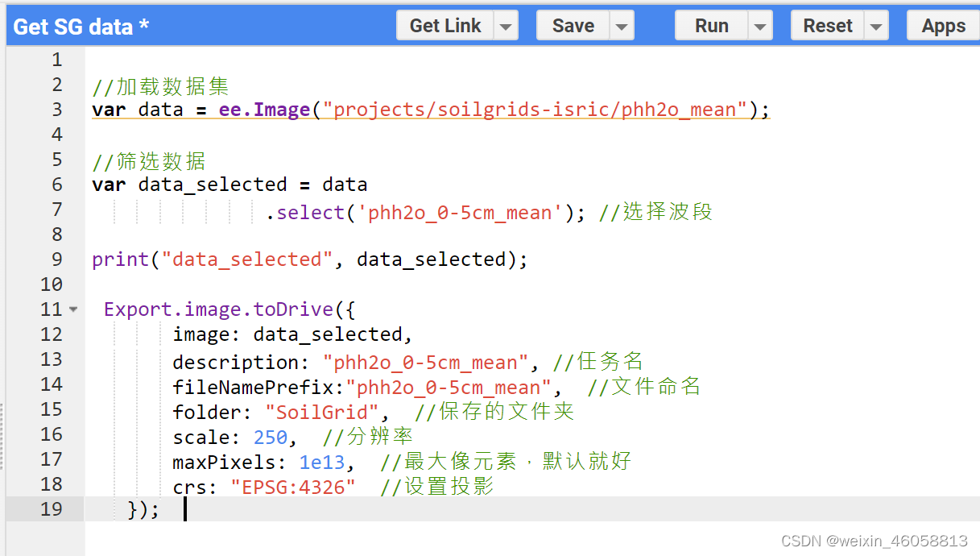Click the image: data_selected parameter
Image resolution: width=980 pixels, height=556 pixels.
tap(292, 334)
